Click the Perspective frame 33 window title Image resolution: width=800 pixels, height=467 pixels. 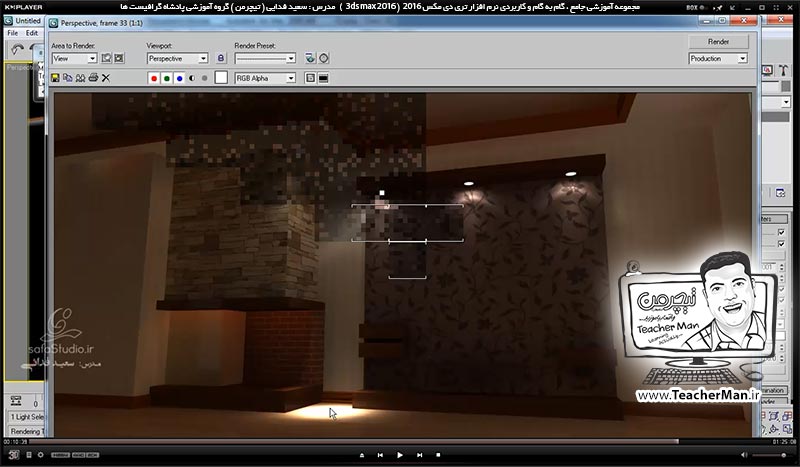102,23
